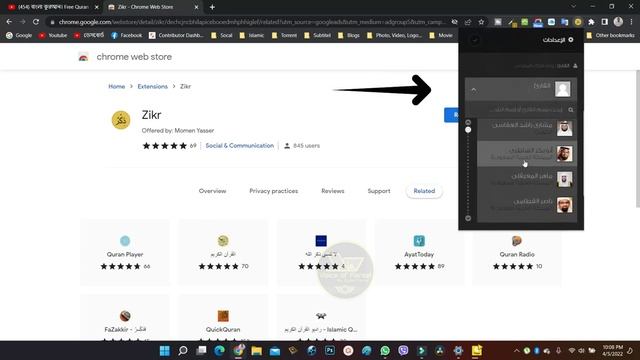The image size is (640, 360).
Task: Open taskbar Search
Action: click(x=183, y=351)
